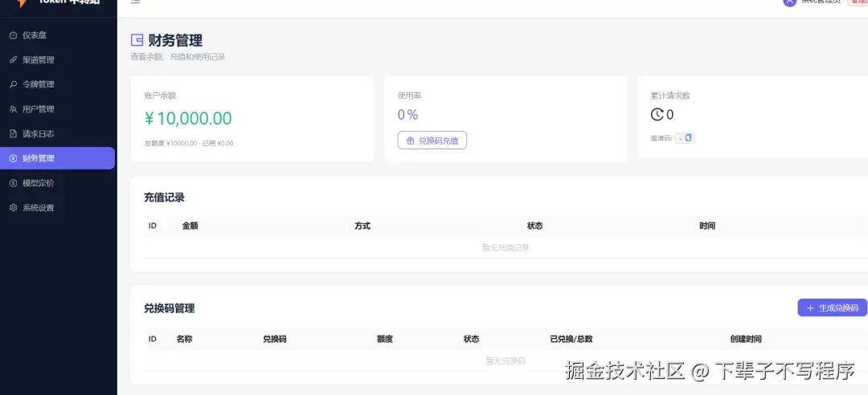Click the 方式 column header in 充值记录
Screen dimensions: 868x395
pos(362,226)
